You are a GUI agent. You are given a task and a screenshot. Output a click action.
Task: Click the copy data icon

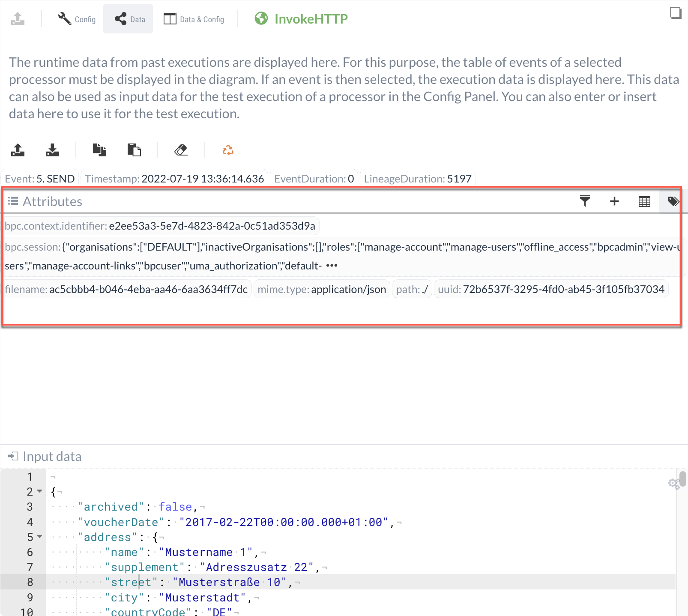tap(99, 150)
